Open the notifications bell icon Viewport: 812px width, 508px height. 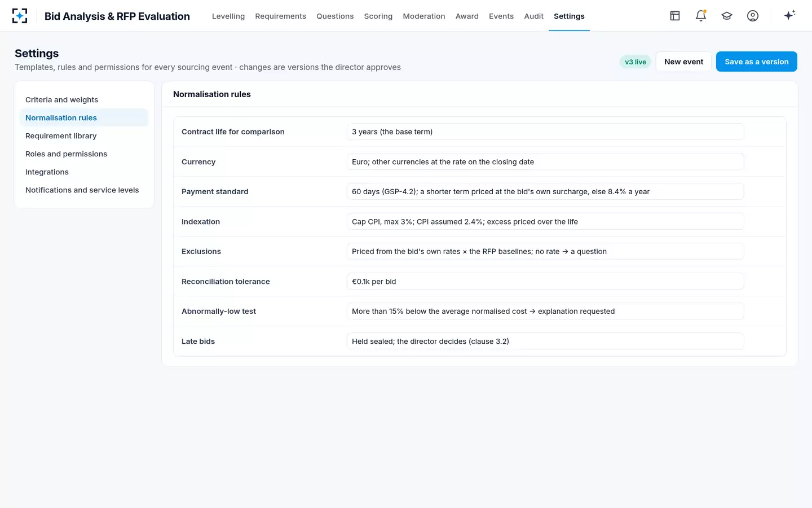(x=701, y=16)
